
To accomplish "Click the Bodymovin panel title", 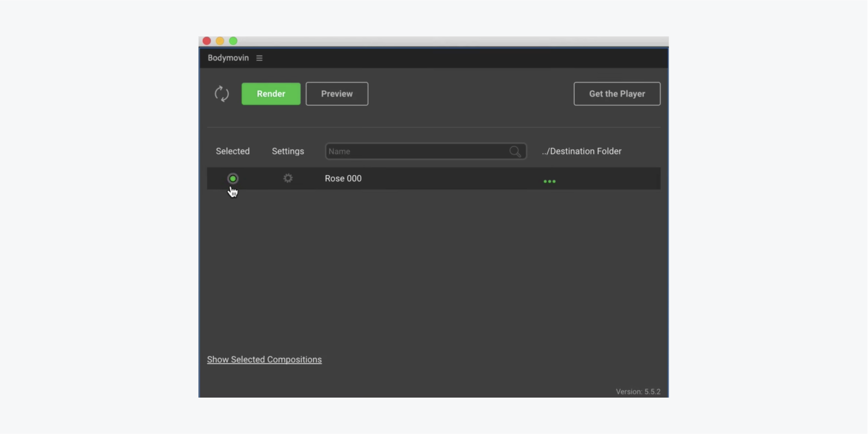I will 228,58.
